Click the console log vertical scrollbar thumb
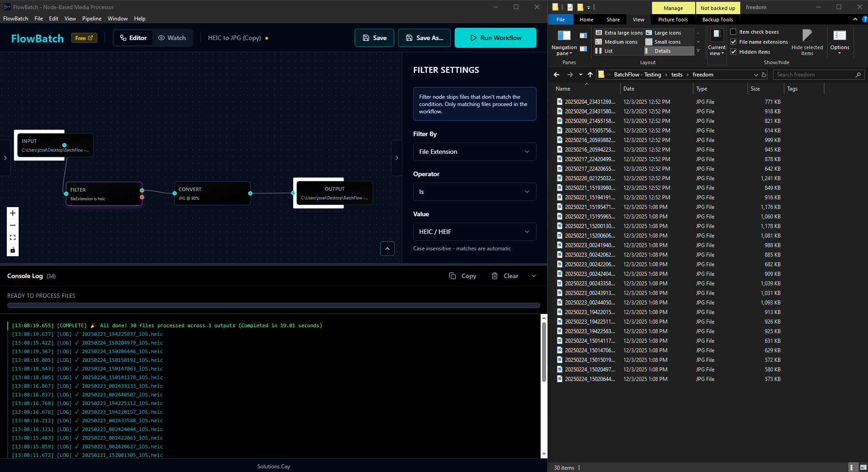This screenshot has height=472, width=868. point(544,351)
